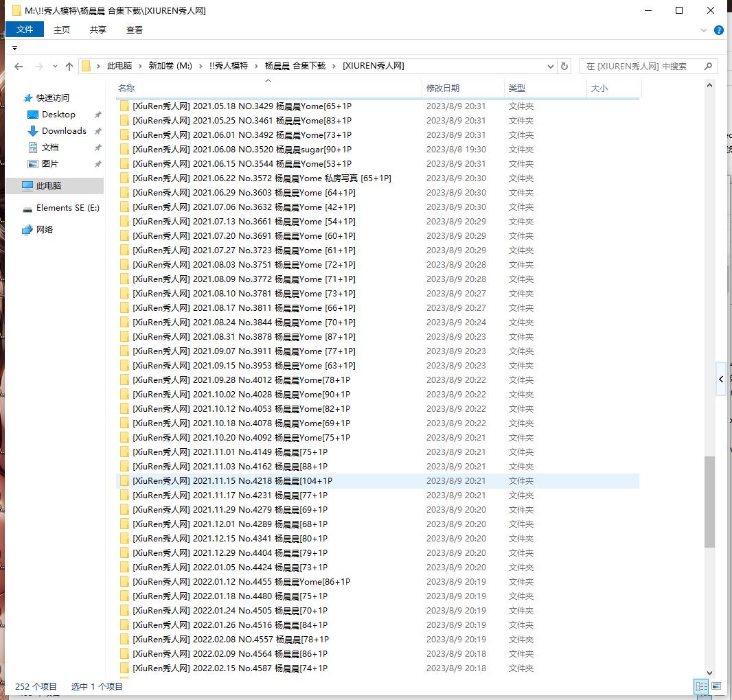Sort by the 修改日期 column header
This screenshot has width=732, height=700.
tap(463, 89)
